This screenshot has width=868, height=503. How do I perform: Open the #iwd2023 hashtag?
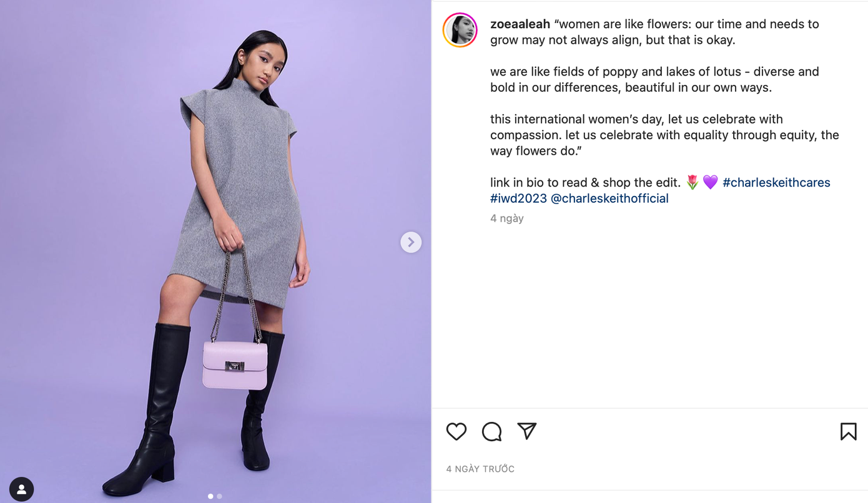(518, 198)
